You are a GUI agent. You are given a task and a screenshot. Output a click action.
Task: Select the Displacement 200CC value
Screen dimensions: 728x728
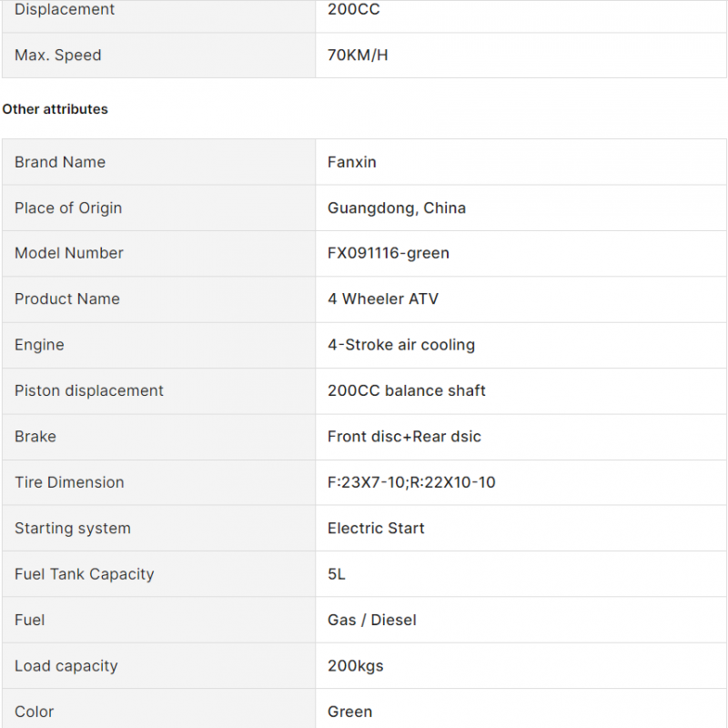point(353,9)
